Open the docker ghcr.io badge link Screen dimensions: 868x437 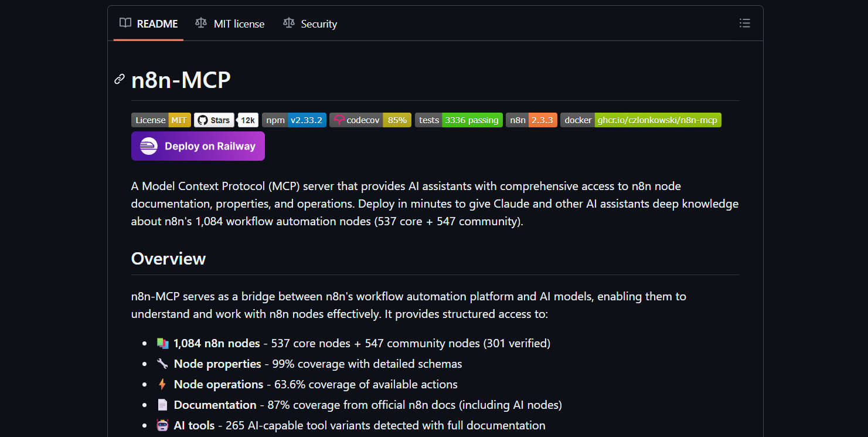point(640,120)
